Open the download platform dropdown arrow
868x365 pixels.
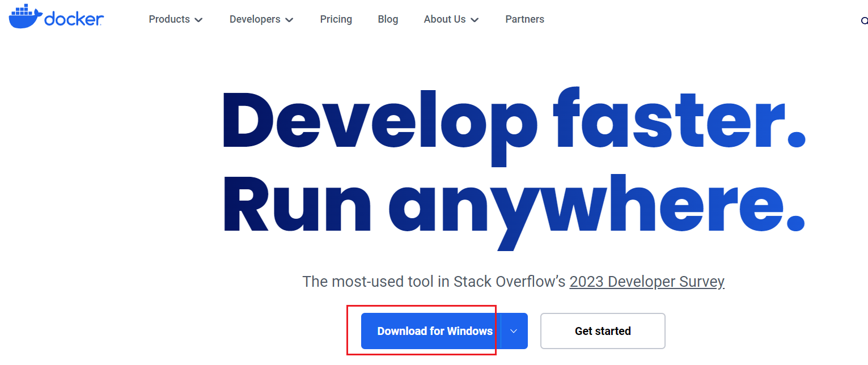(514, 331)
